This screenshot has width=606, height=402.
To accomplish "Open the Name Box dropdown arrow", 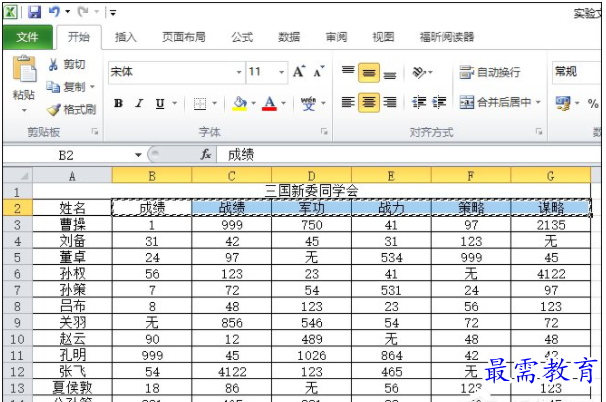I will tap(138, 155).
